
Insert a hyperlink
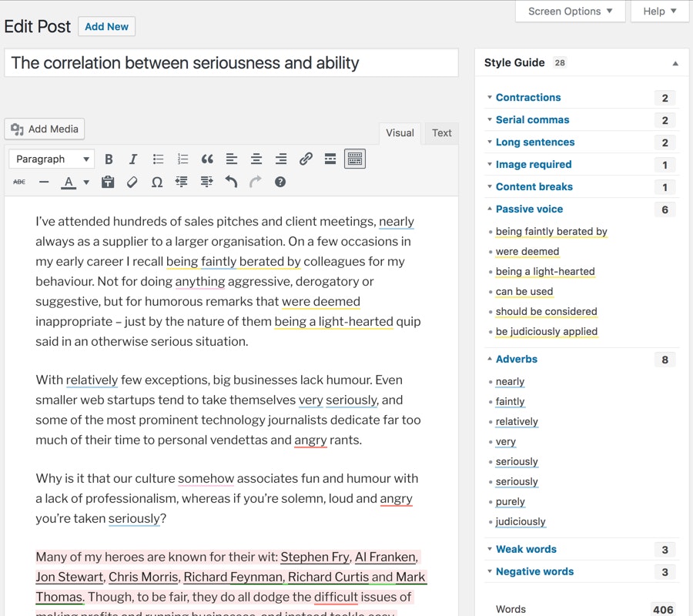click(x=305, y=159)
